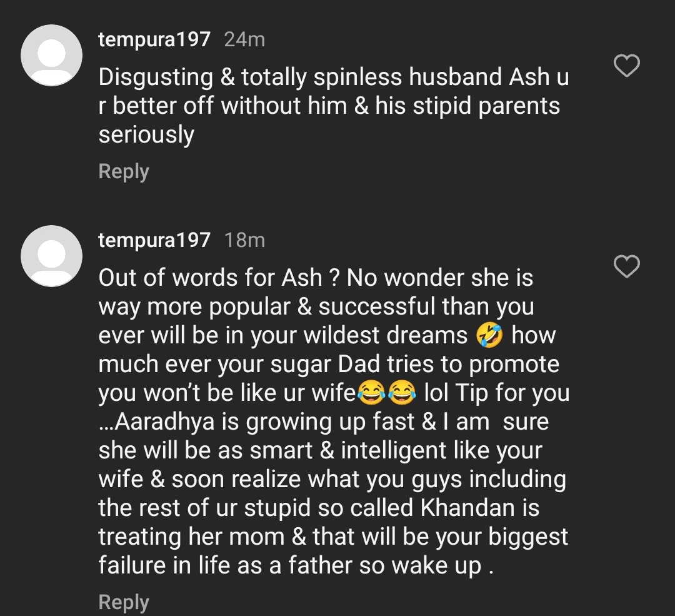
Task: Open tempura197 username on the 24m comment
Action: click(154, 39)
